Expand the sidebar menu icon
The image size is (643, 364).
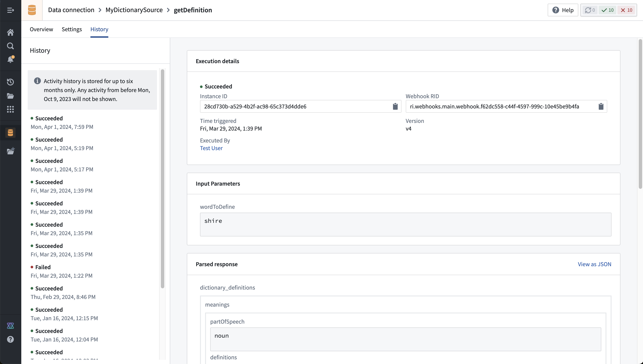click(10, 10)
